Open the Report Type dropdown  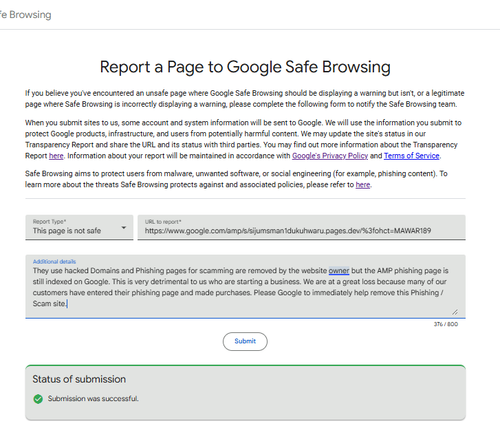coord(79,227)
